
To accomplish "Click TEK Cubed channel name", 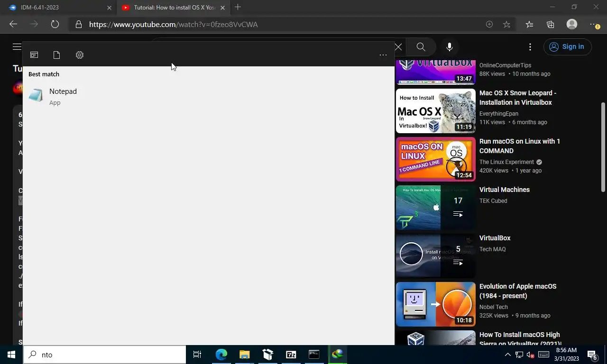I will point(493,201).
